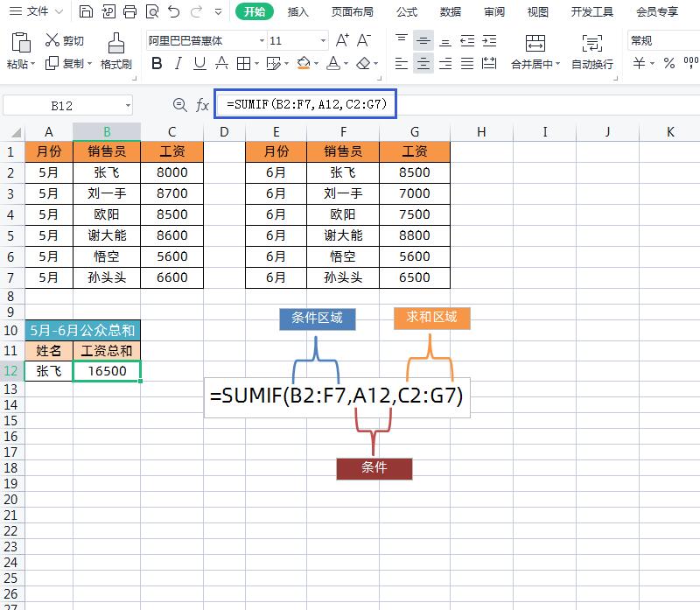Switch to the 数据 ribbon tab
Image resolution: width=700 pixels, height=610 pixels.
pyautogui.click(x=451, y=12)
